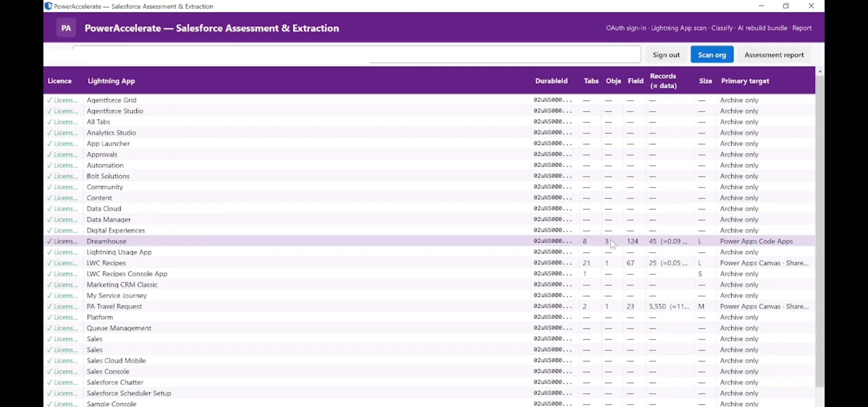This screenshot has width=868, height=407.
Task: Select the App Launcher row
Action: tap(429, 143)
